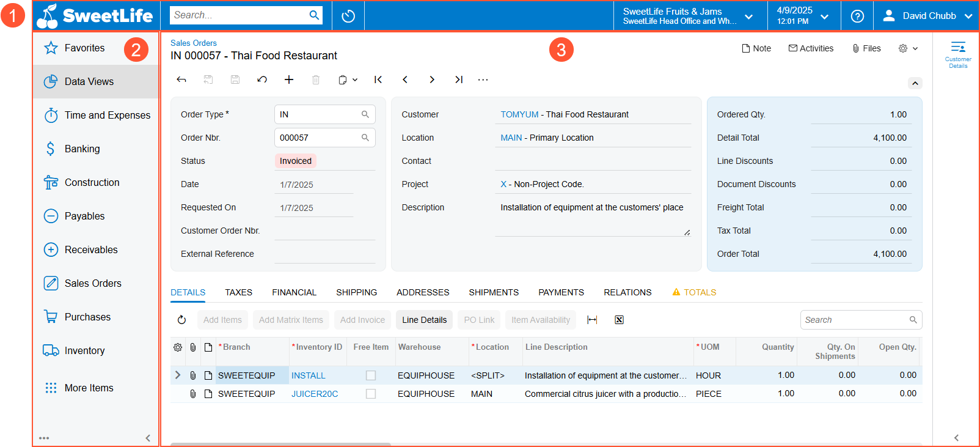Click the Line Details button
This screenshot has height=447, width=980.
[424, 320]
